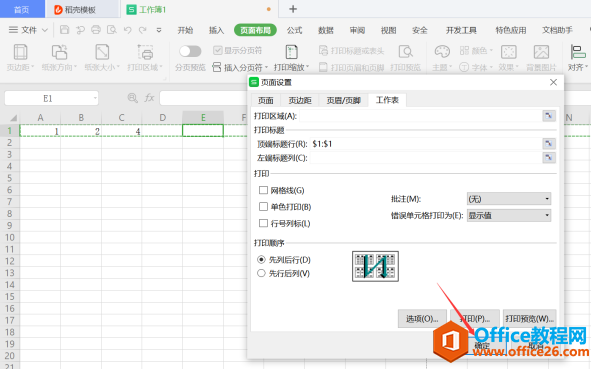
Task: Click the 插入分页符 page break icon
Action: [x=217, y=67]
